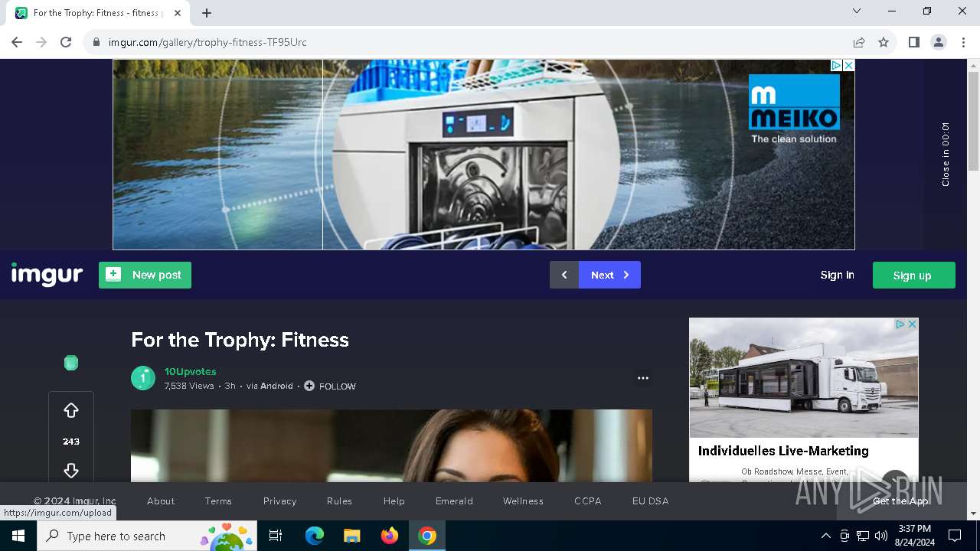980x551 pixels.
Task: Select the For the Trophy: Fitness tab
Action: pyautogui.click(x=100, y=13)
